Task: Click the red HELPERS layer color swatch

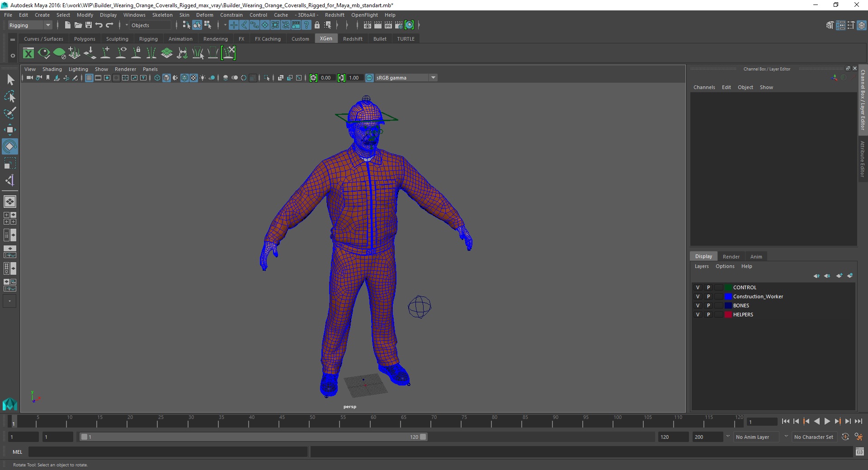Action: [728, 315]
